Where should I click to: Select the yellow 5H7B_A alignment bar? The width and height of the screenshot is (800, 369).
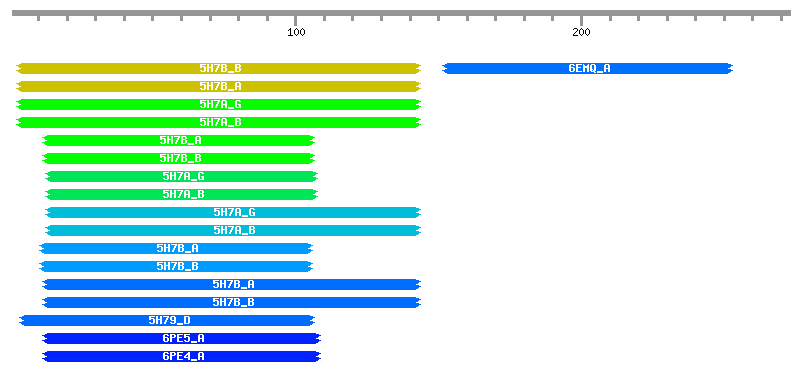218,86
